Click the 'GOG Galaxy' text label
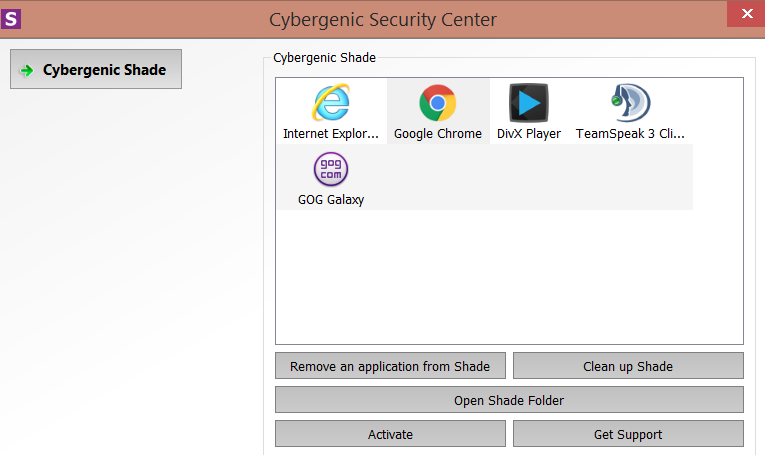Image resolution: width=765 pixels, height=455 pixels. click(331, 199)
